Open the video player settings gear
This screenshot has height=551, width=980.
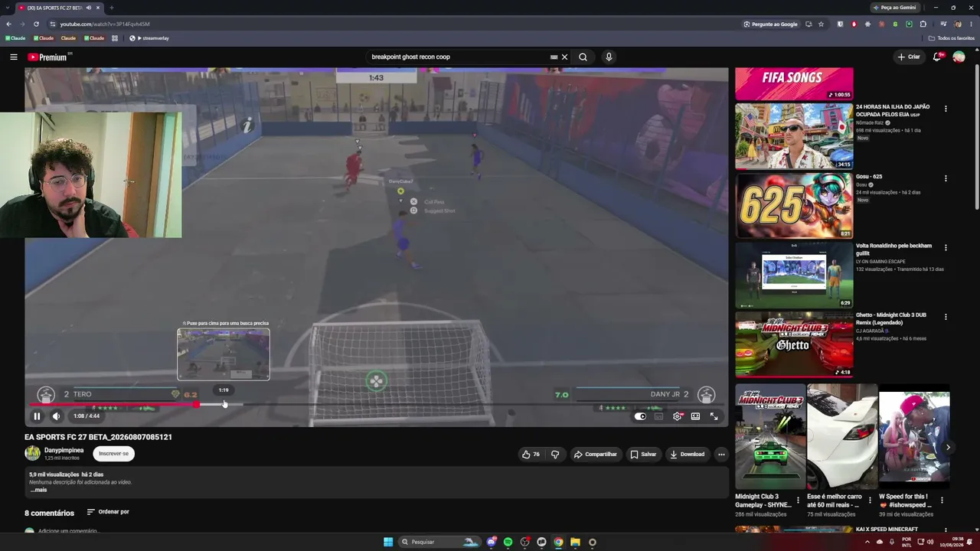point(677,416)
